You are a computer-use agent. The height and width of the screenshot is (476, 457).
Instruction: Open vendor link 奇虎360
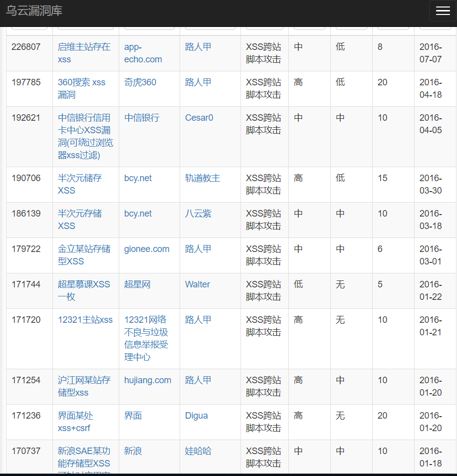pos(140,82)
